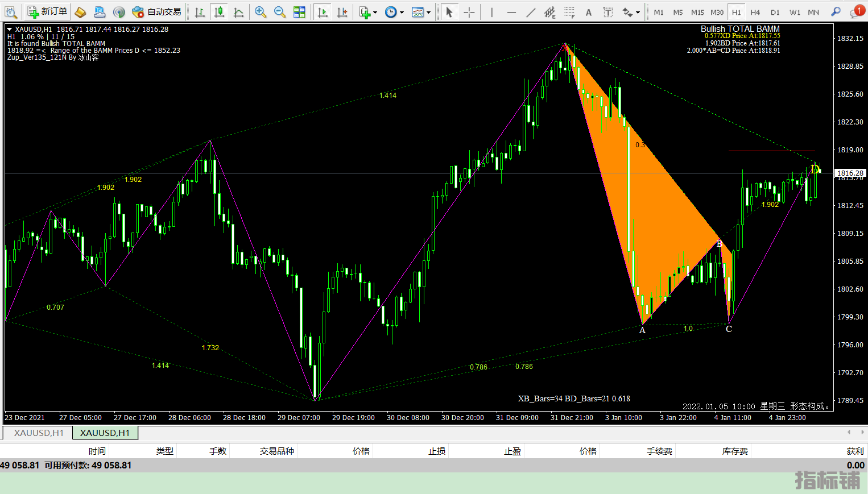Select the yellow D point marker

[x=815, y=169]
